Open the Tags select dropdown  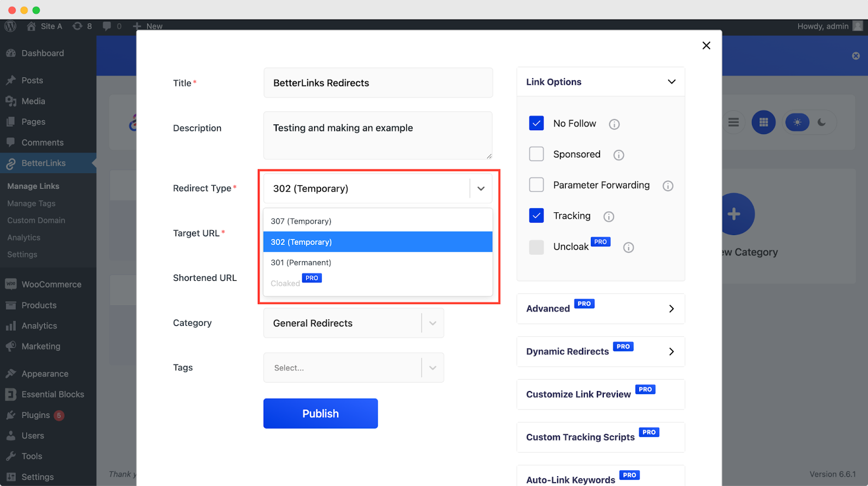[354, 368]
